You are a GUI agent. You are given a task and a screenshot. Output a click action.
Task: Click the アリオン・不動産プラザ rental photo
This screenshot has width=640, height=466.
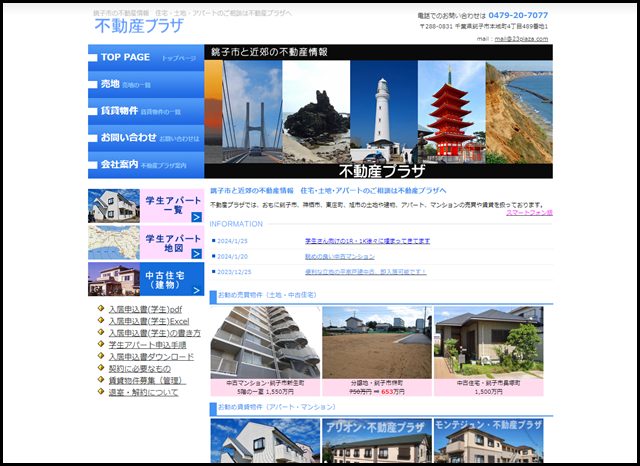(x=377, y=441)
